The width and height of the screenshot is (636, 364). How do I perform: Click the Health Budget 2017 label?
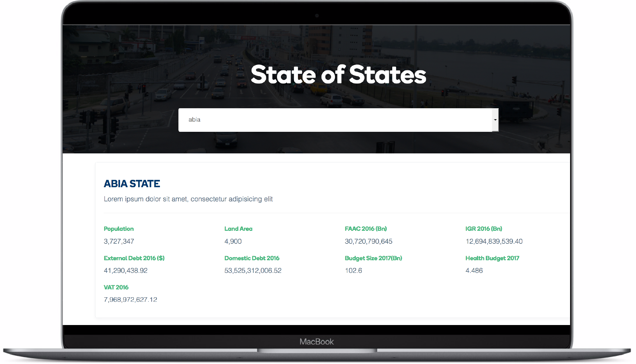492,258
